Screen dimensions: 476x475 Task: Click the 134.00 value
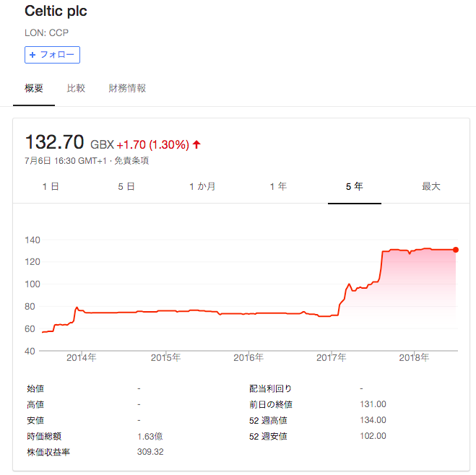coord(373,420)
